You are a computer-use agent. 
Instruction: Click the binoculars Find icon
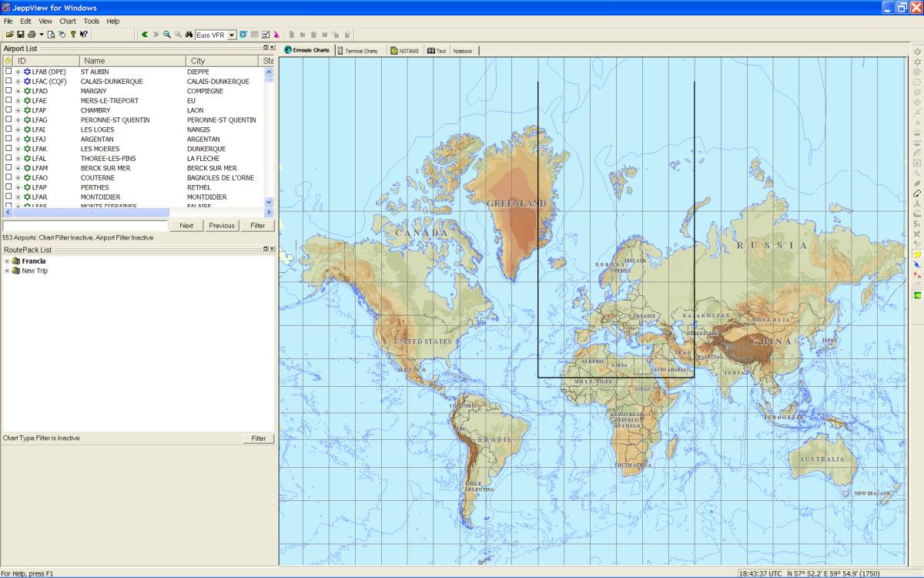(x=189, y=35)
